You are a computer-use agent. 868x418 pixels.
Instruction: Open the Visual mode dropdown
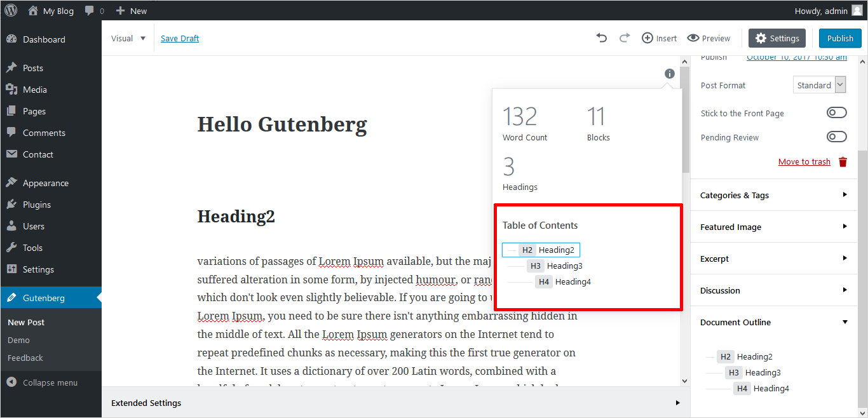pos(129,38)
